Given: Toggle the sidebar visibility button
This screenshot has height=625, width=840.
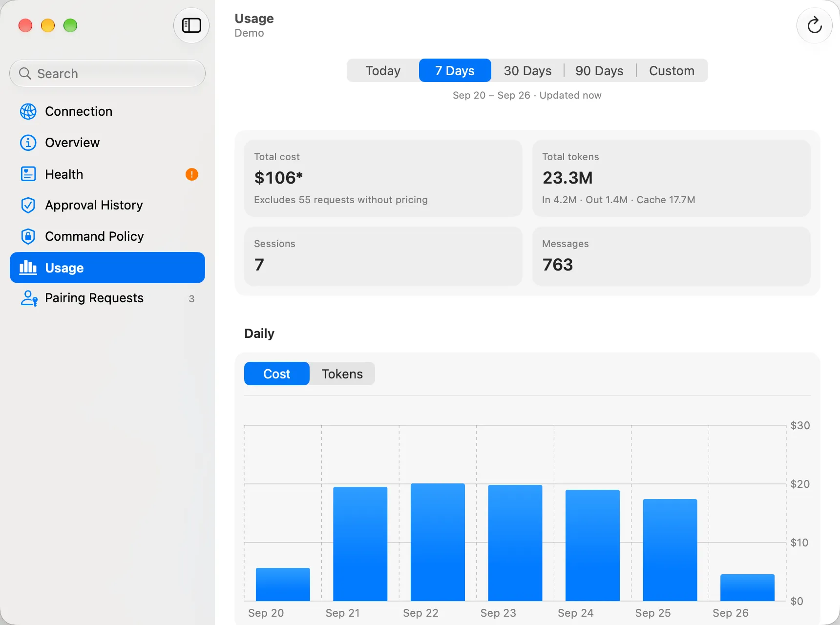Looking at the screenshot, I should pyautogui.click(x=191, y=25).
